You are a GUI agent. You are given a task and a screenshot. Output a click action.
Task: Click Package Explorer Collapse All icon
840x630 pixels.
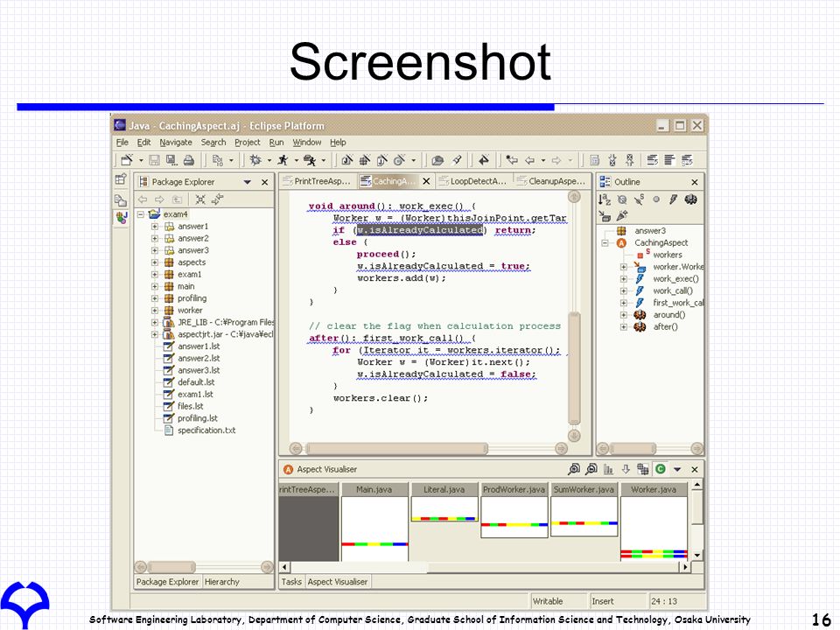pos(199,199)
